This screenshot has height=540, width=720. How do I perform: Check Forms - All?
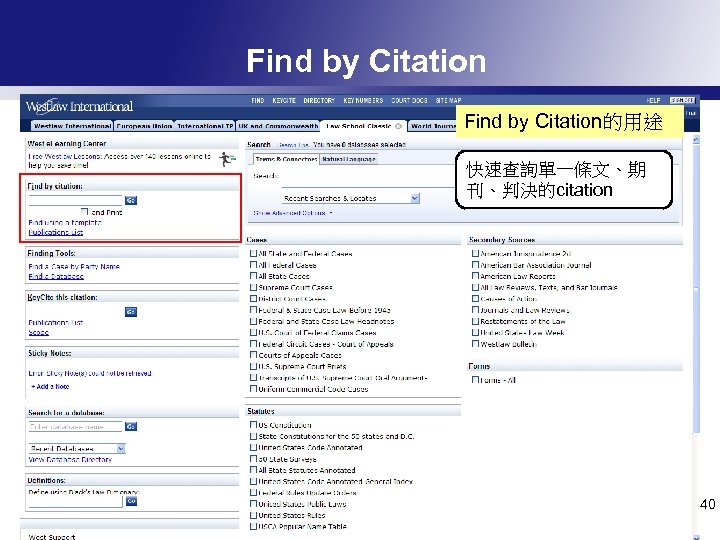tap(475, 380)
